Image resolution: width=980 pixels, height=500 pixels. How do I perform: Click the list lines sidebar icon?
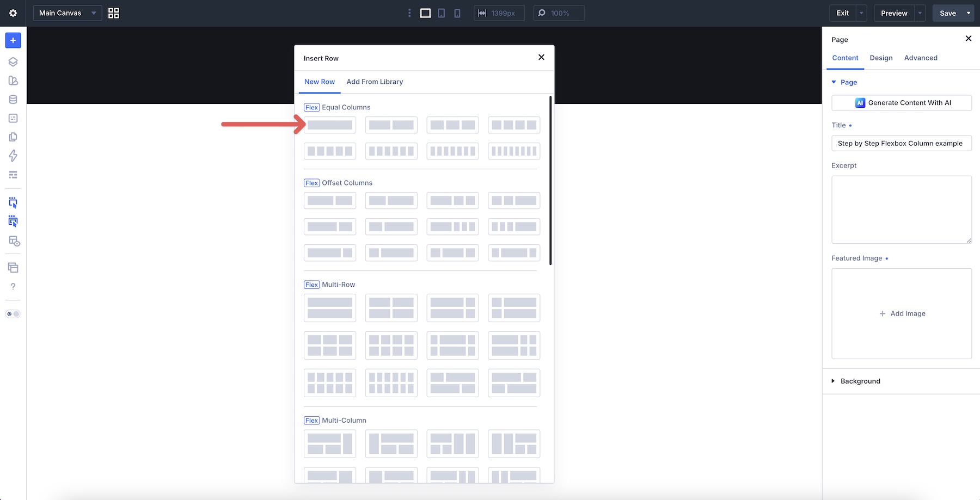coord(13,175)
